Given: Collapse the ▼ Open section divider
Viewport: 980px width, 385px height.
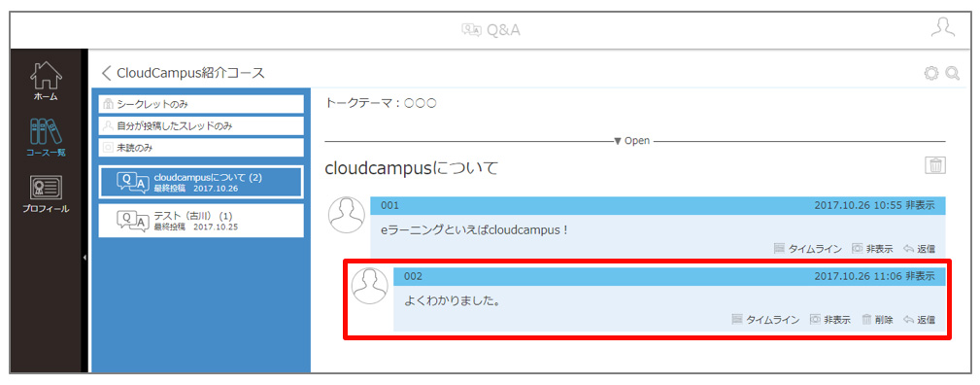Looking at the screenshot, I should point(632,141).
